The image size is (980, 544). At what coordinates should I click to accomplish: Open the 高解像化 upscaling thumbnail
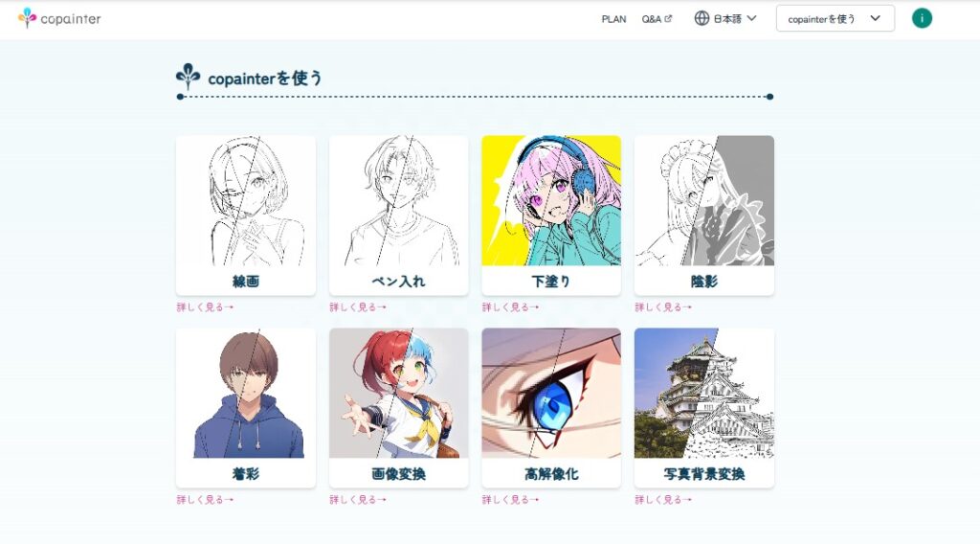click(x=551, y=394)
